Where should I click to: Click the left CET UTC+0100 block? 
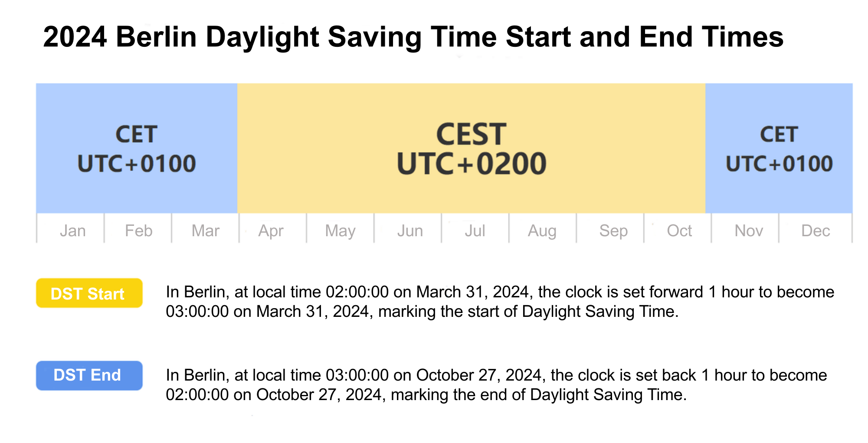137,148
